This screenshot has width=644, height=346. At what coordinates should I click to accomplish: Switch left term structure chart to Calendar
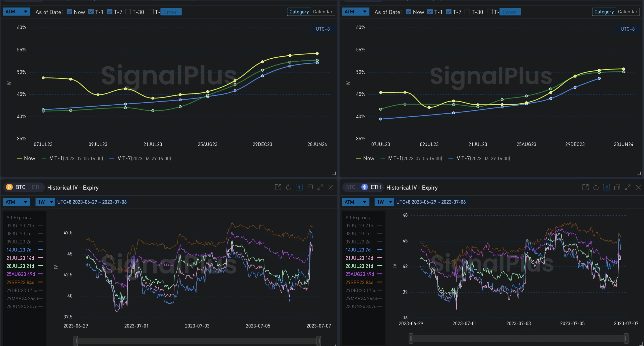click(x=323, y=12)
